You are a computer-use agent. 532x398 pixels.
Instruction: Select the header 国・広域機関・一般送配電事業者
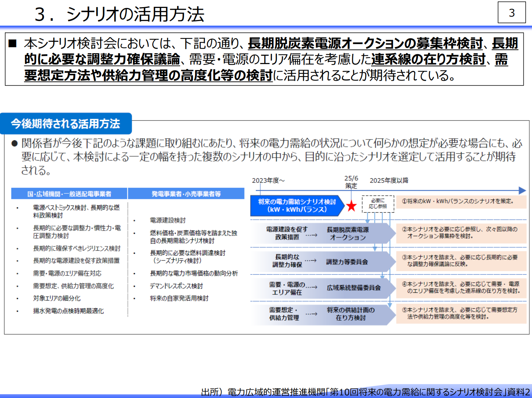click(69, 194)
